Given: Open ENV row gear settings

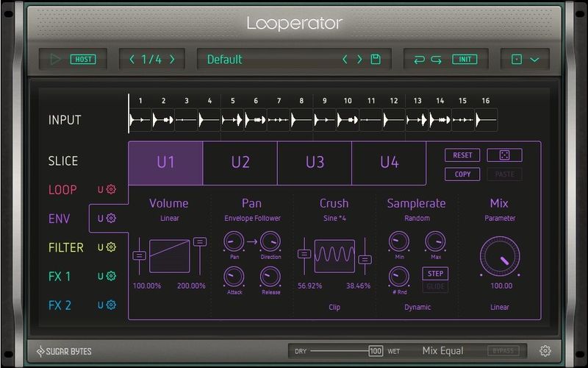Looking at the screenshot, I should [111, 218].
